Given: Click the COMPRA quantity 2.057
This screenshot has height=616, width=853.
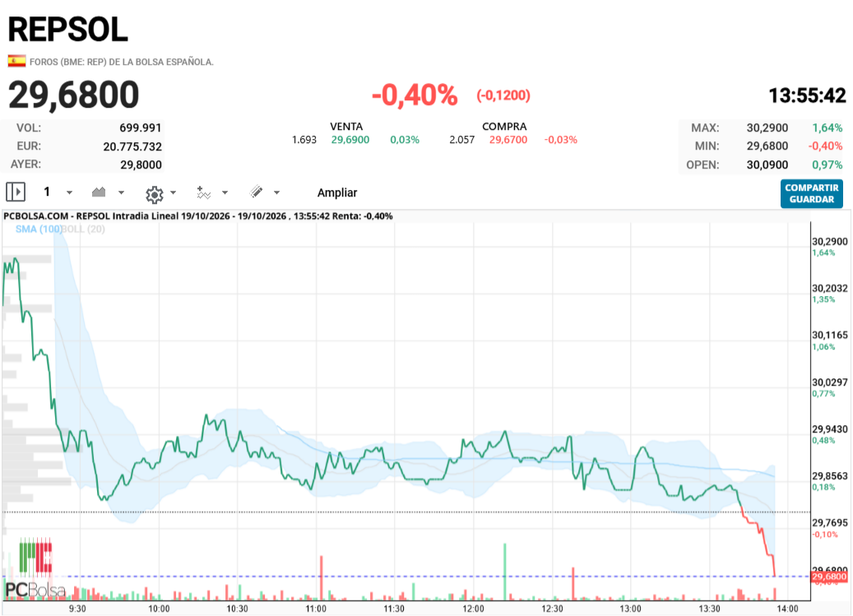Looking at the screenshot, I should coord(461,140).
